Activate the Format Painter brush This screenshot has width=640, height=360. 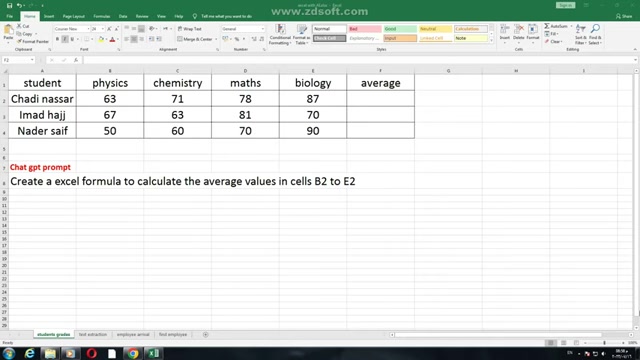(x=33, y=41)
